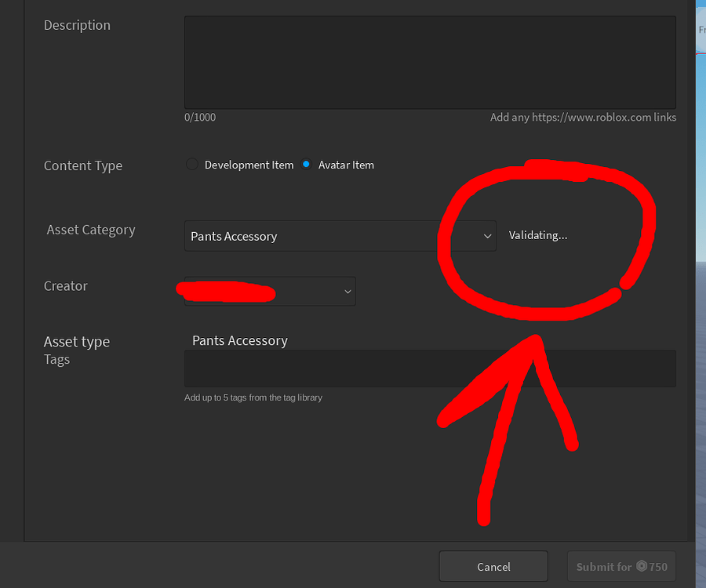Click the Validating status text
This screenshot has height=588, width=706.
(537, 234)
